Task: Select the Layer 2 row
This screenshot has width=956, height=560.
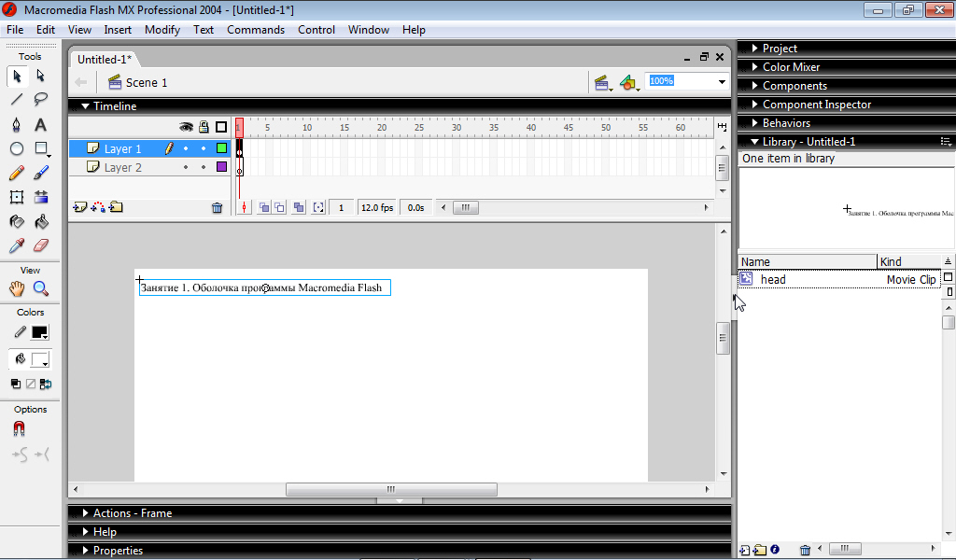Action: click(149, 167)
